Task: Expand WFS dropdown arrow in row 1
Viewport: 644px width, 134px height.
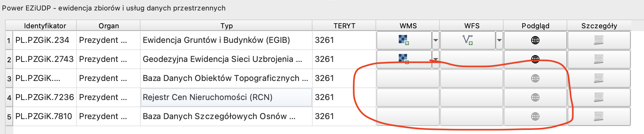Action: (x=499, y=40)
